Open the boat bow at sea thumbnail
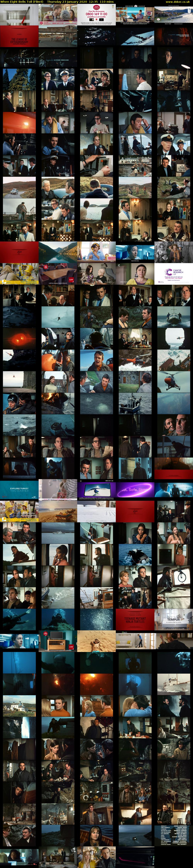This screenshot has width=193, height=868. point(174,317)
